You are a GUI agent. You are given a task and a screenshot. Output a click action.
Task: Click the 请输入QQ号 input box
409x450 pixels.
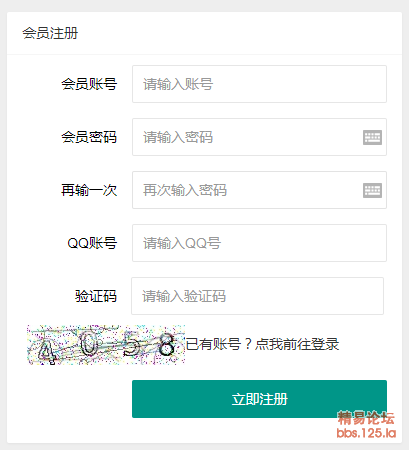(259, 243)
